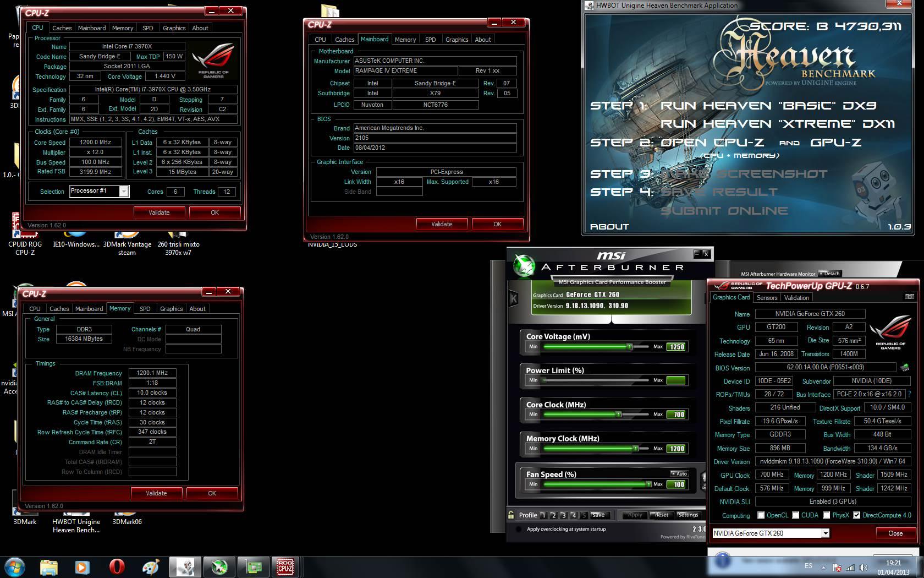Open the Windows Start menu
This screenshot has height=578, width=924.
click(15, 567)
